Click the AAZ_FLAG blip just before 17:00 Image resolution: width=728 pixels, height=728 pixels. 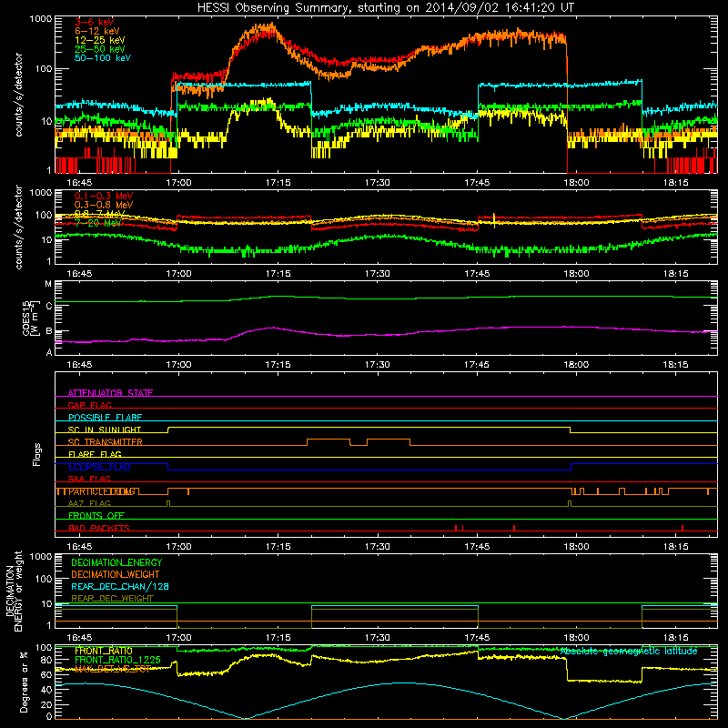pyautogui.click(x=168, y=504)
